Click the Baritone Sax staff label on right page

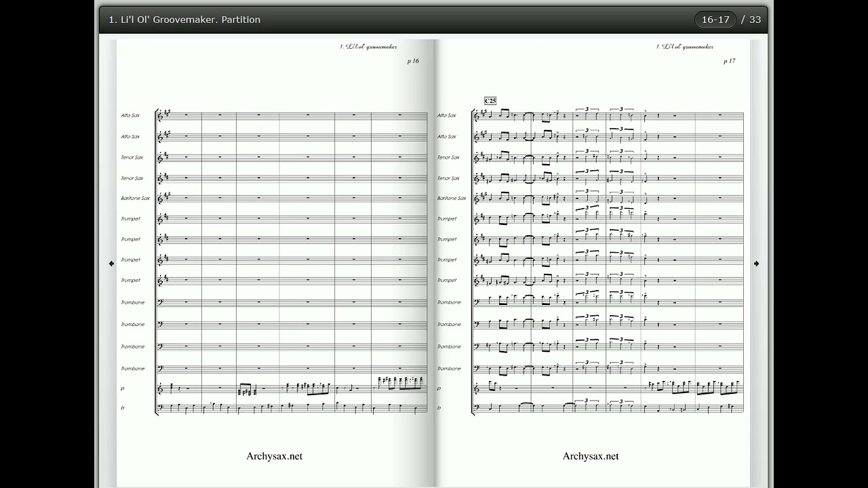[452, 199]
